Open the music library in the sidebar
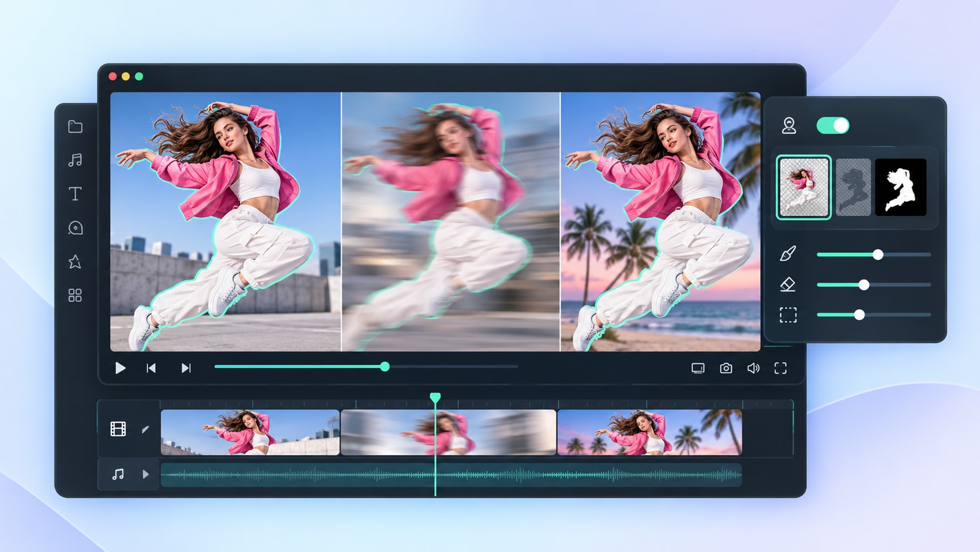This screenshot has height=552, width=980. [75, 160]
